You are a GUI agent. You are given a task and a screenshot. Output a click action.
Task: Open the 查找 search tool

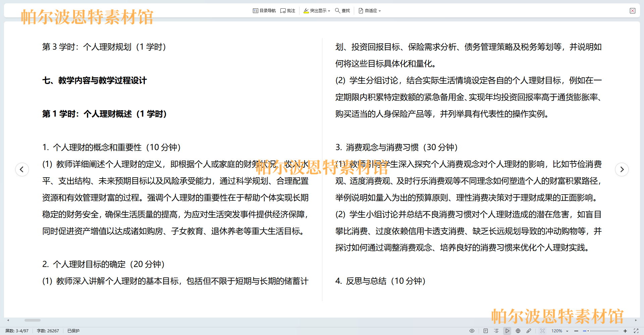point(342,11)
